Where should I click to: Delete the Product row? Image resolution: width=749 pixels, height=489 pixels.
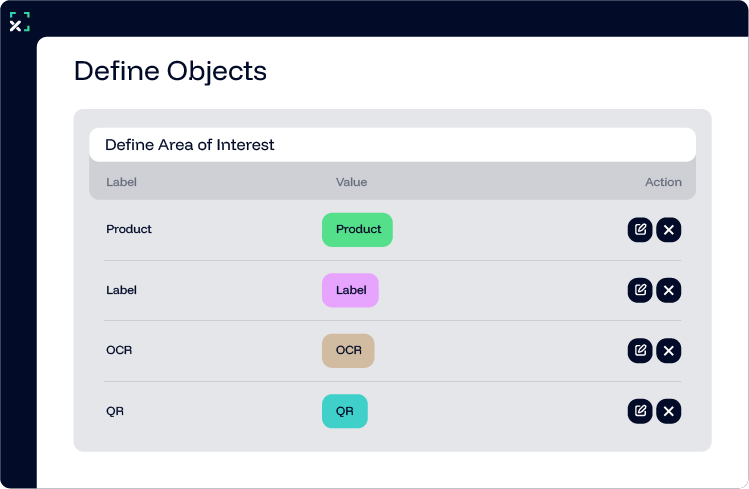pyautogui.click(x=669, y=230)
